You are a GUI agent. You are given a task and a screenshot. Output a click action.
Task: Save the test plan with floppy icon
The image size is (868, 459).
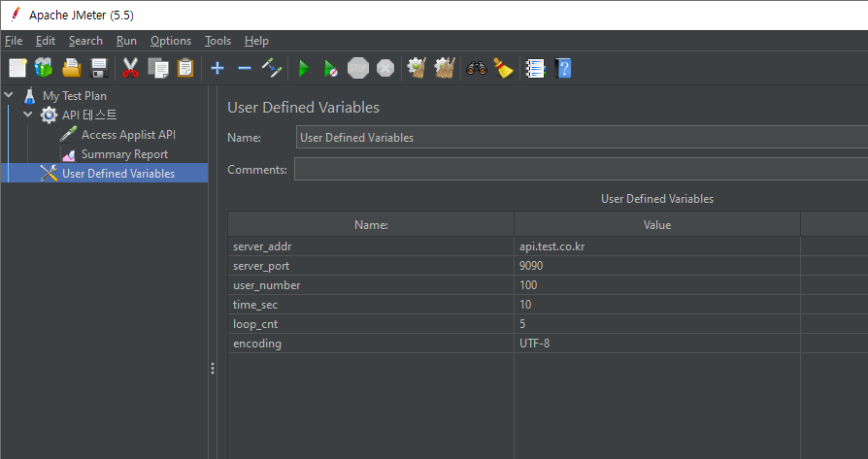98,68
